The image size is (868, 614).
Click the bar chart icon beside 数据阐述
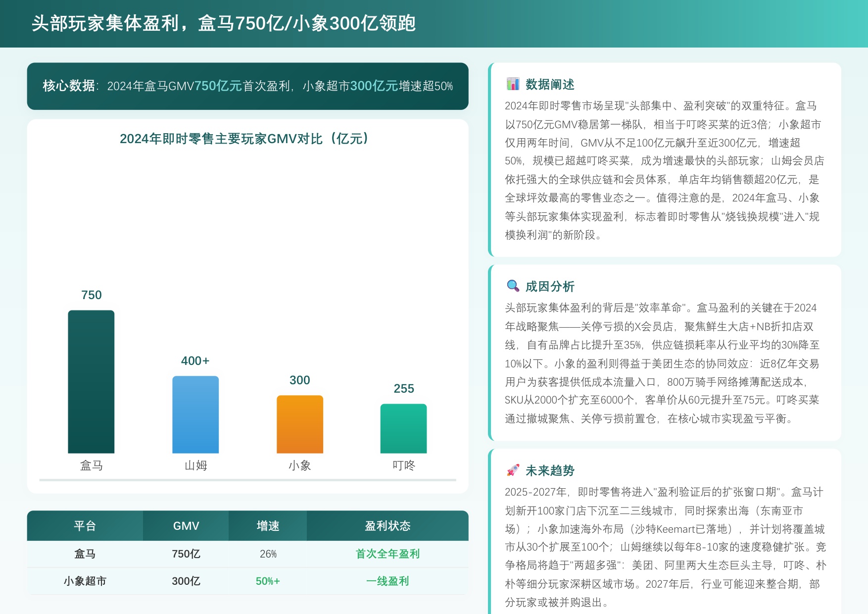513,85
